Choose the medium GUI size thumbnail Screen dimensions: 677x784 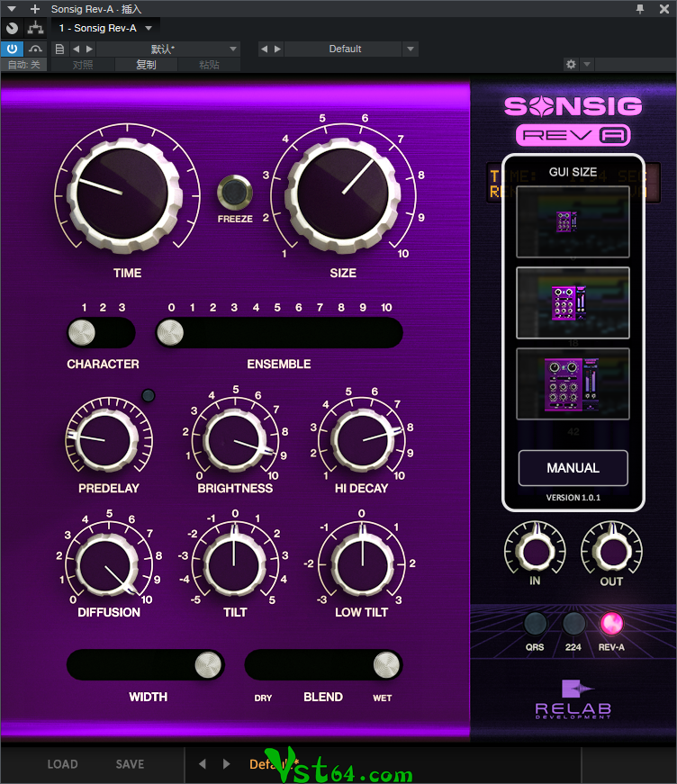coord(573,303)
